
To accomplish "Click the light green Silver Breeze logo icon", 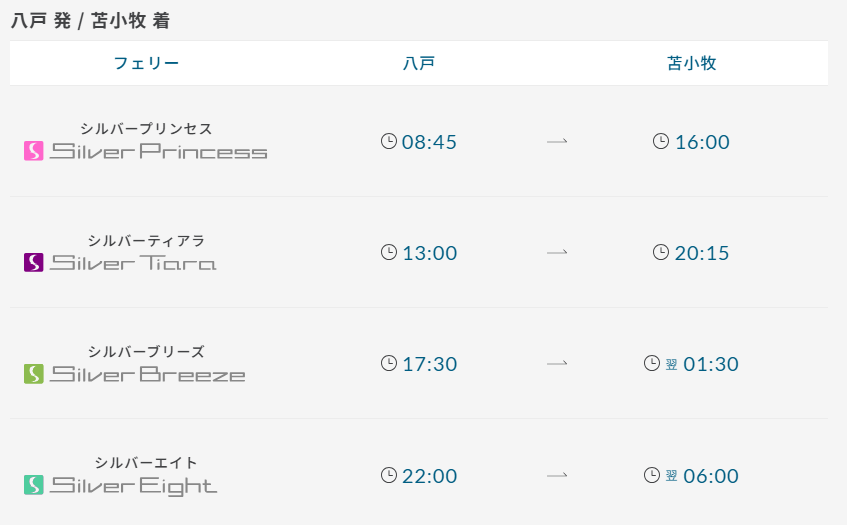I will point(33,374).
